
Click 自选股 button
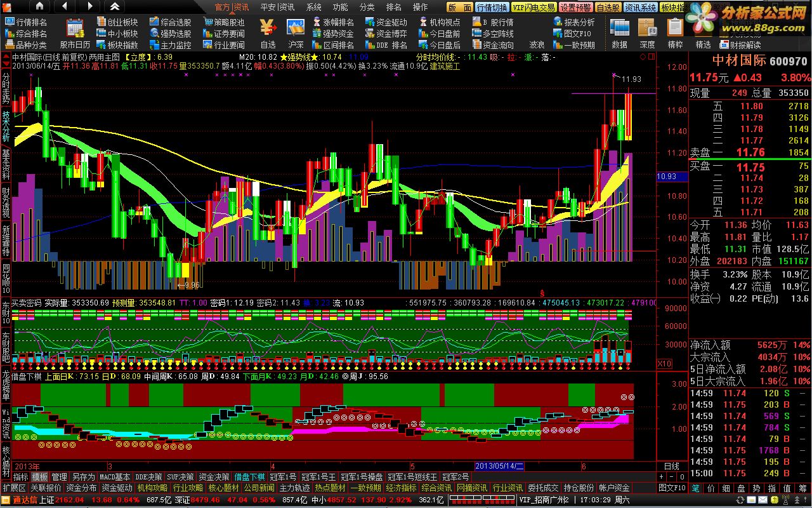point(608,7)
